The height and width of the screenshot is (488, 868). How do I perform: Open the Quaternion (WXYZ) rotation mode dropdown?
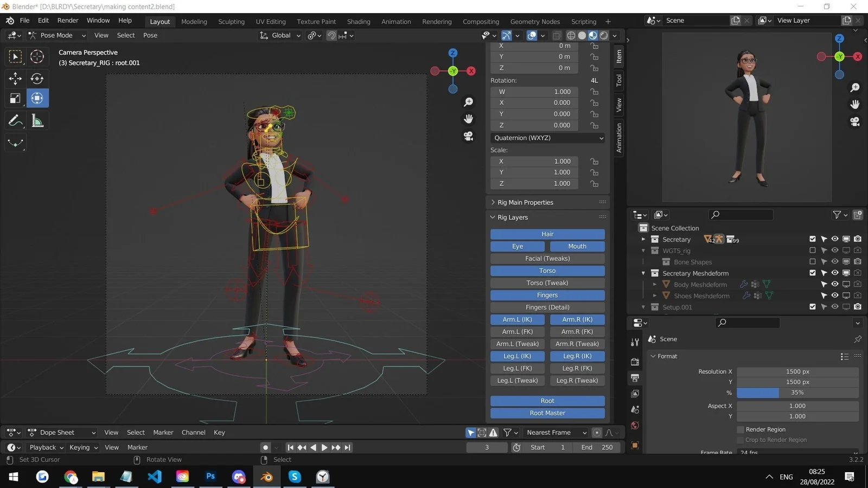(547, 138)
